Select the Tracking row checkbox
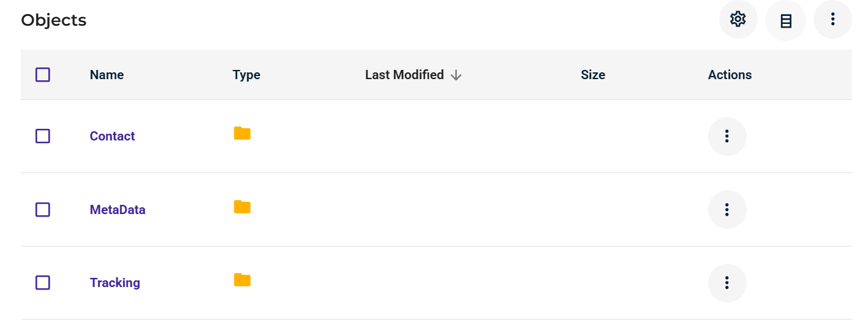868x330 pixels. [x=43, y=283]
